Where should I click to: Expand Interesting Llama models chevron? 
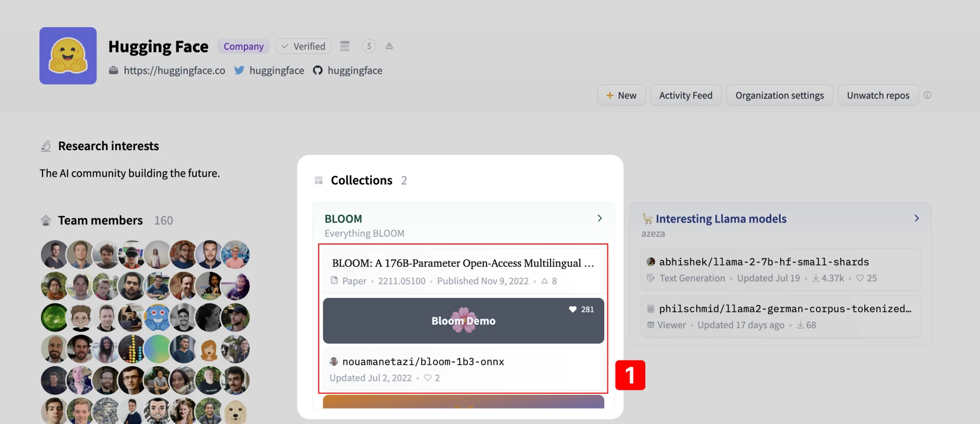point(916,218)
